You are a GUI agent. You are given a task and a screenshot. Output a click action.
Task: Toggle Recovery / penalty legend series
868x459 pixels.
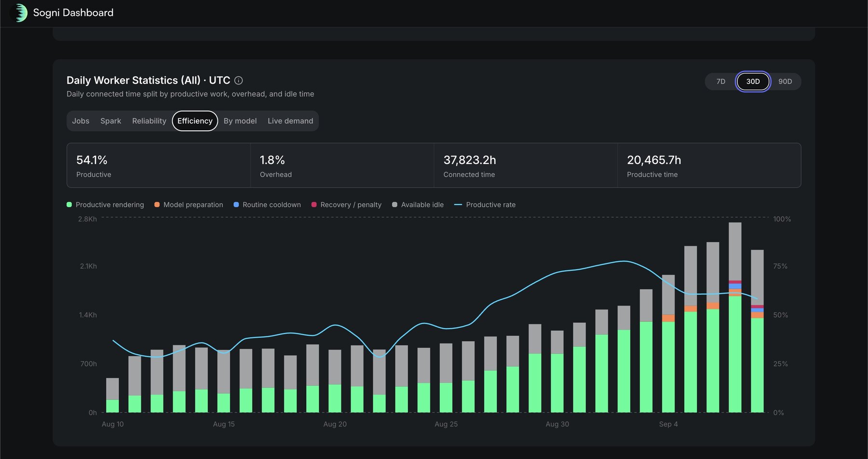click(346, 205)
